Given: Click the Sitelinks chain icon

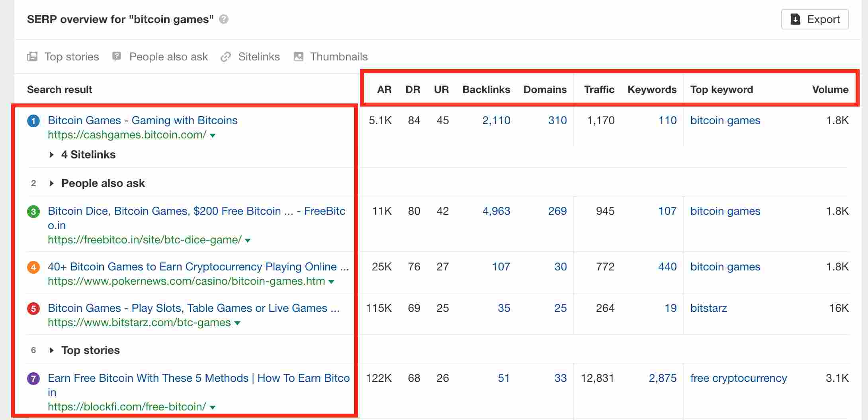Looking at the screenshot, I should pos(226,56).
